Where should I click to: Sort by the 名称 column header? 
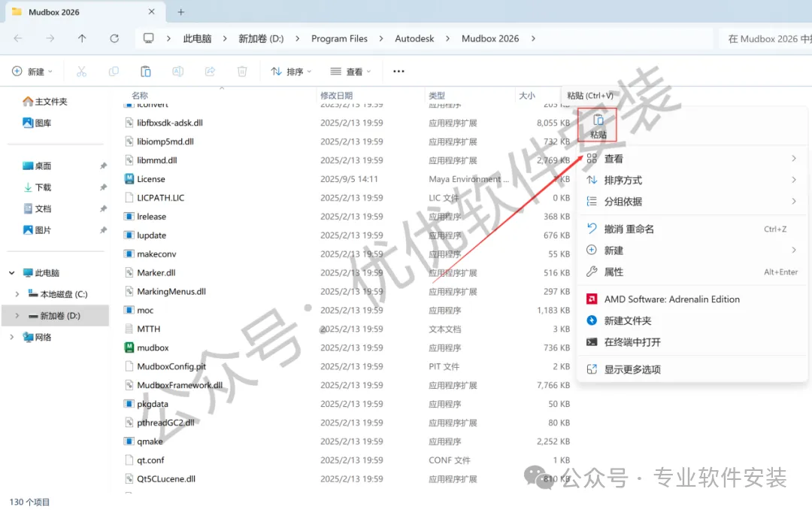pos(140,96)
